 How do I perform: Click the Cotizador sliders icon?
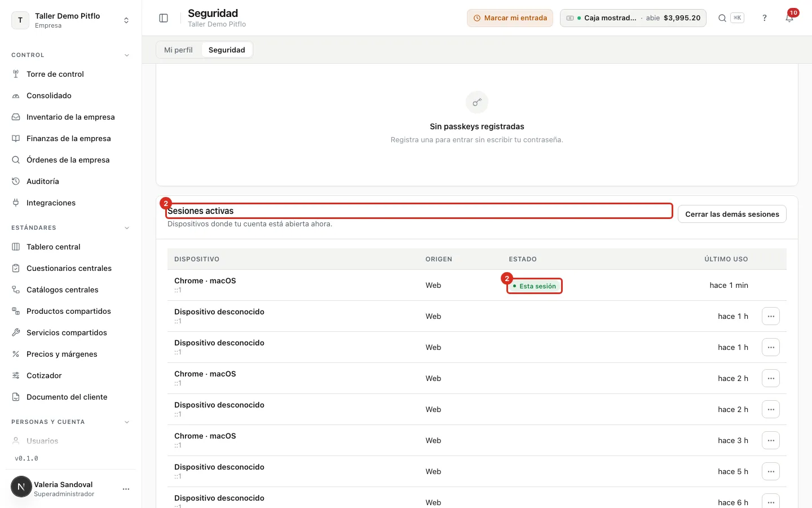pos(16,375)
